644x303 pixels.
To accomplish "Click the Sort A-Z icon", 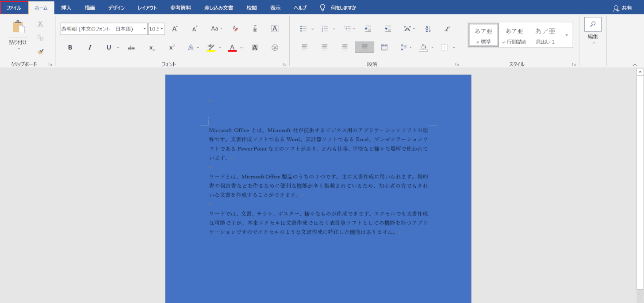I will 428,29.
